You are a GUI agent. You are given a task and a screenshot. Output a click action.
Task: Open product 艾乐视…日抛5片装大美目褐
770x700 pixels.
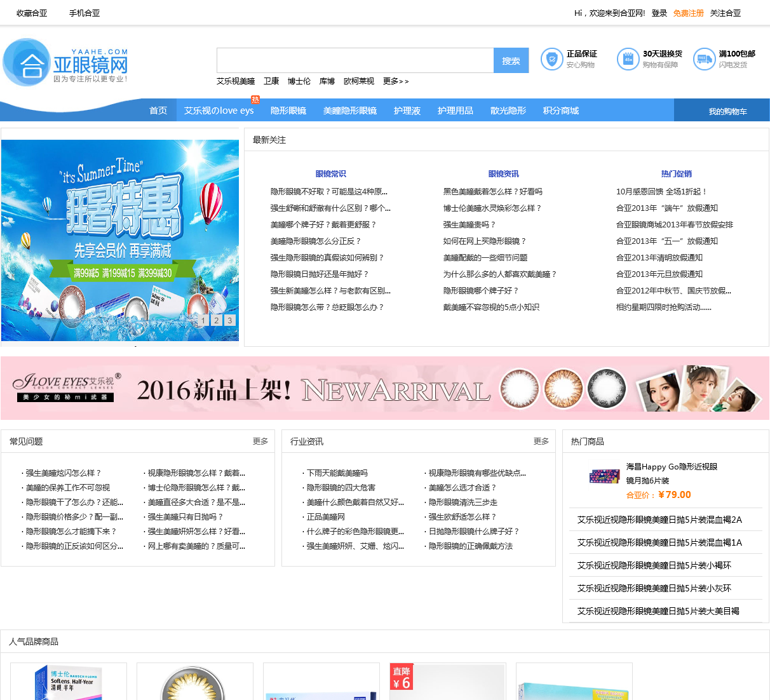pos(658,611)
